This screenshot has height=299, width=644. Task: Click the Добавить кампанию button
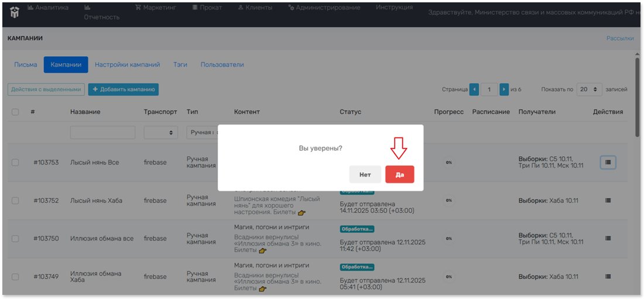124,90
